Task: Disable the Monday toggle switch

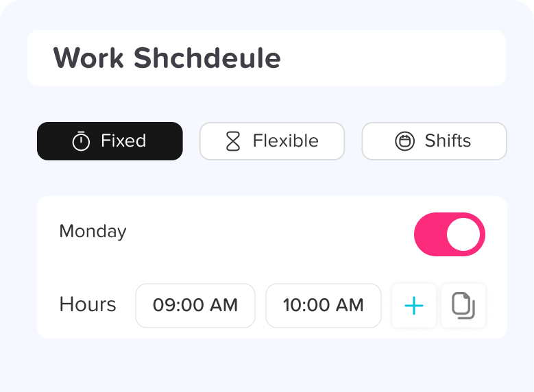Action: click(x=449, y=234)
